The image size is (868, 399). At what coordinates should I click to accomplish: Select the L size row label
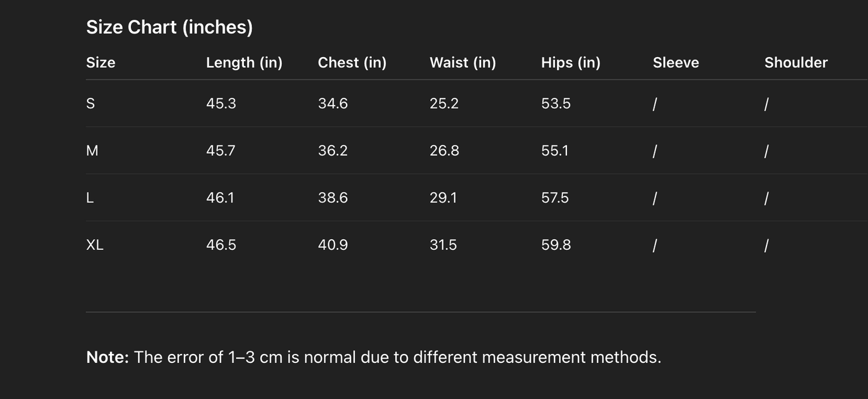pos(90,198)
